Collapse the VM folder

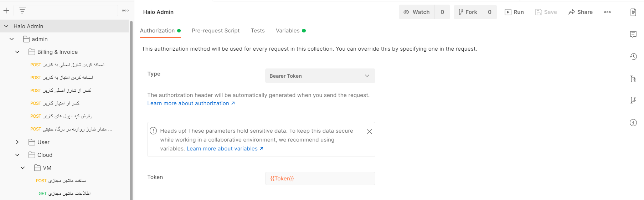point(23,168)
